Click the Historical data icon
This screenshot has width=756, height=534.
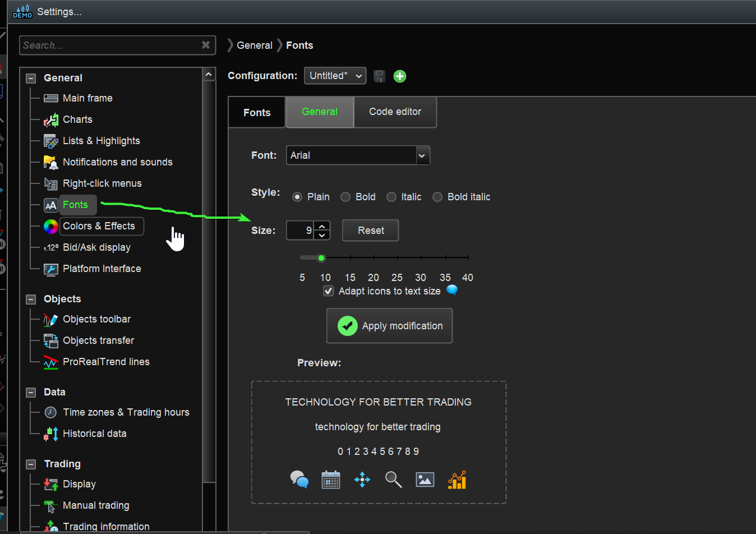(x=51, y=434)
